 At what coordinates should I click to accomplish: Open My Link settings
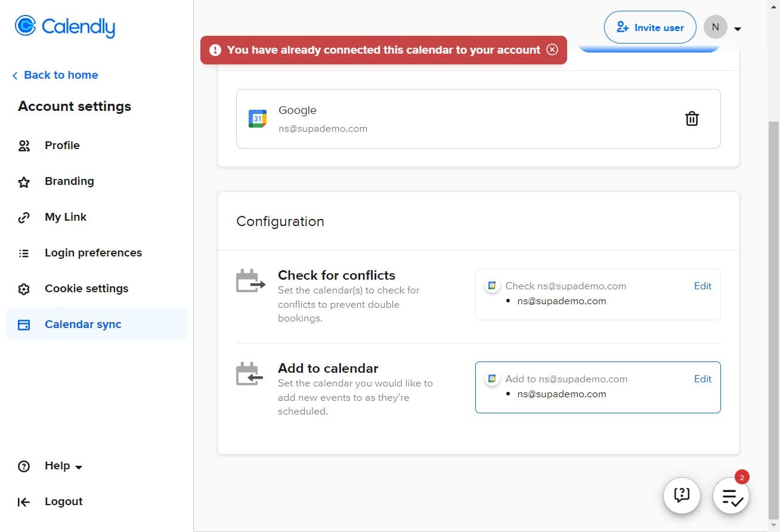(65, 217)
